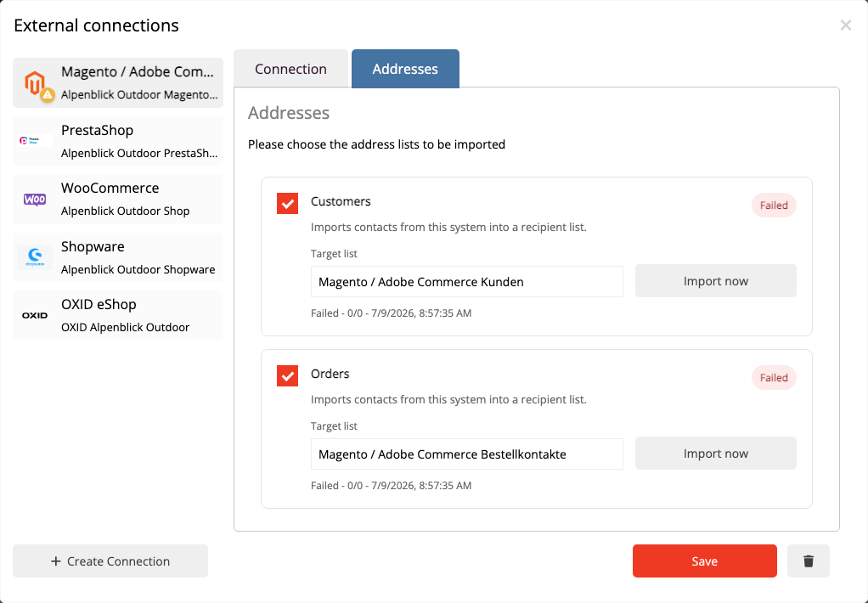Viewport: 868px width, 603px height.
Task: Open the OXID eShop connection entry
Action: 118,315
